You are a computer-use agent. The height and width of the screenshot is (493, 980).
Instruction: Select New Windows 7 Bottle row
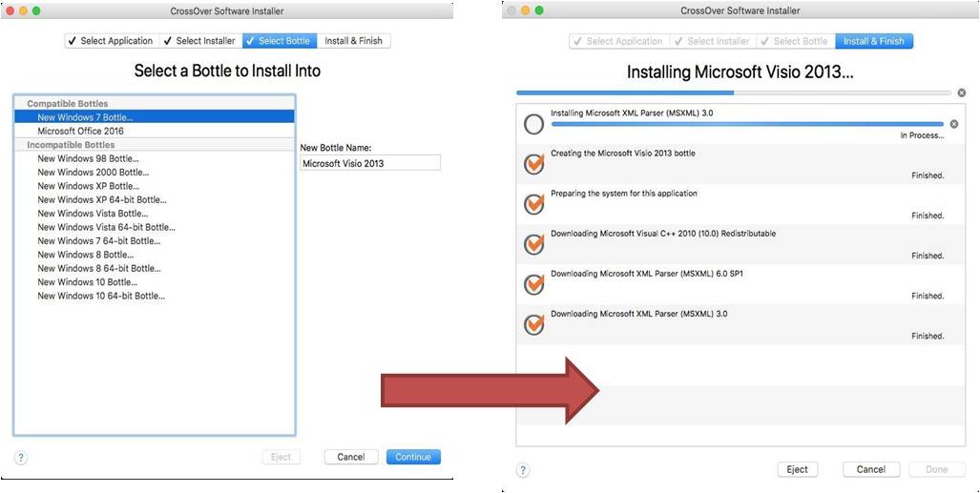pyautogui.click(x=154, y=117)
